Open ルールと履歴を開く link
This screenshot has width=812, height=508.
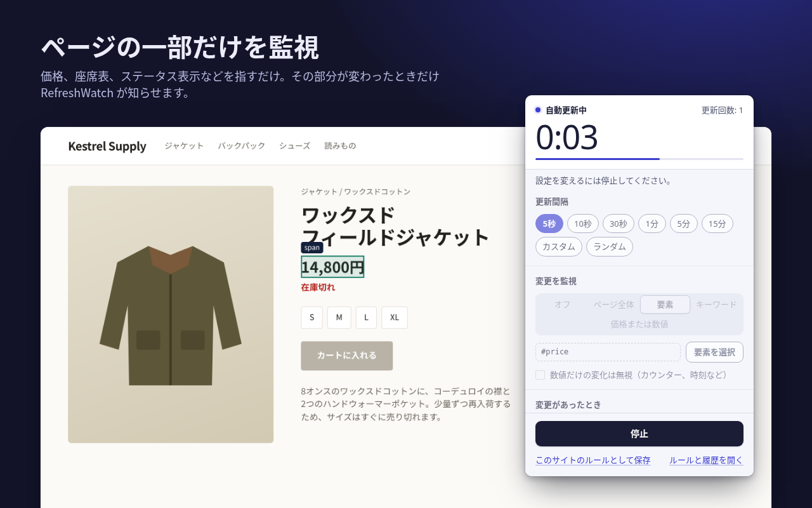706,460
